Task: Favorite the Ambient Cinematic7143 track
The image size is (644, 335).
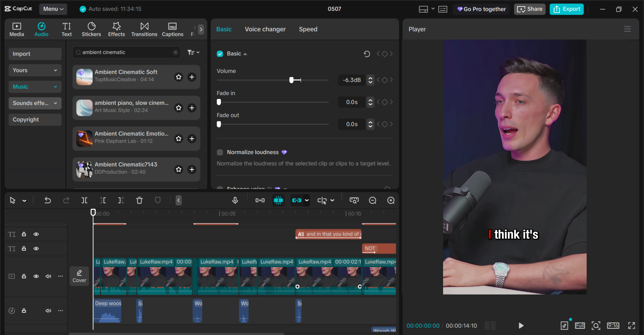Action: (179, 170)
